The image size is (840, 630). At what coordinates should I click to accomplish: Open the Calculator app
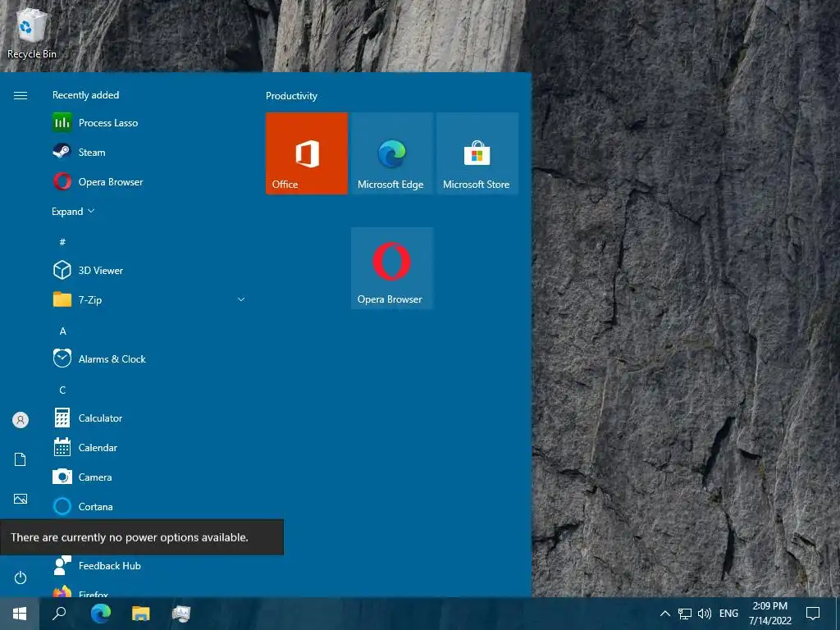point(150,418)
